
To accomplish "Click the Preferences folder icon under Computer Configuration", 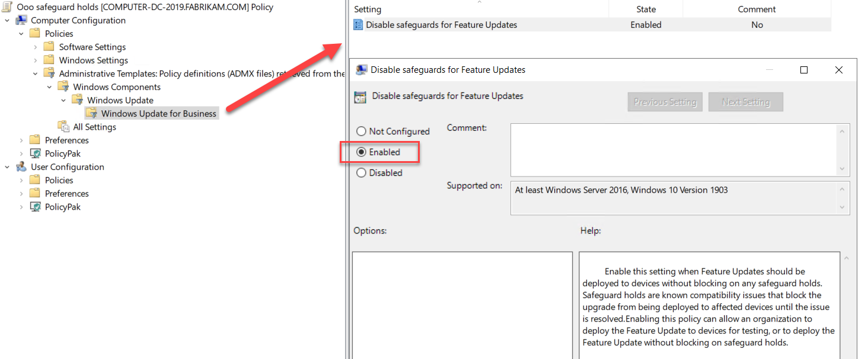I will (35, 140).
